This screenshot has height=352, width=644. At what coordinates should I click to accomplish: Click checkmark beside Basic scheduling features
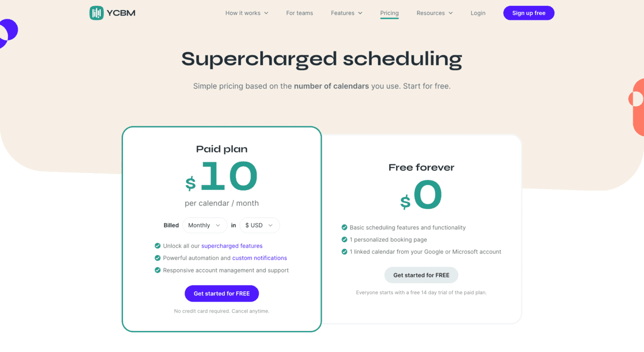345,227
